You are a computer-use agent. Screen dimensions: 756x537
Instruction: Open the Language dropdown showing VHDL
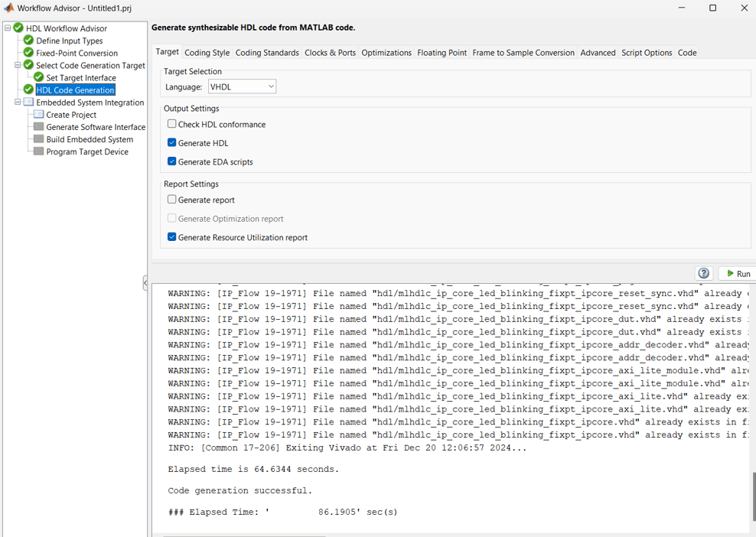point(242,86)
